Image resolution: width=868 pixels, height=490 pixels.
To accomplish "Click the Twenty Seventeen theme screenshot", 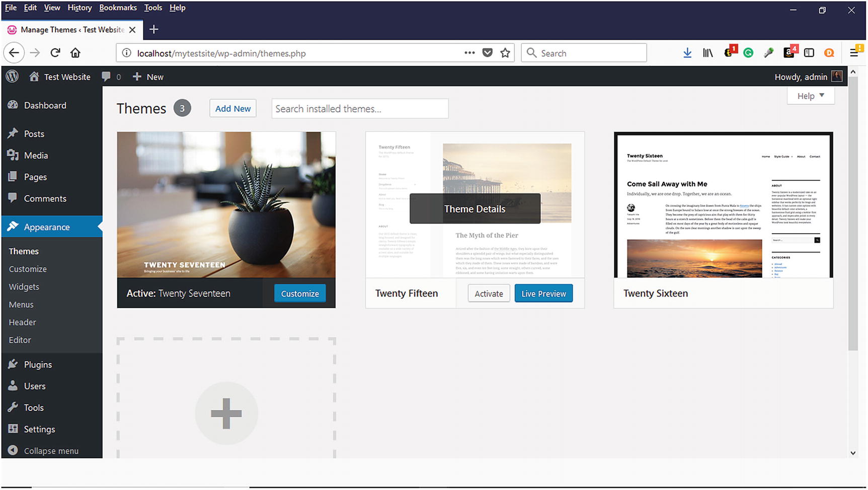I will click(226, 204).
